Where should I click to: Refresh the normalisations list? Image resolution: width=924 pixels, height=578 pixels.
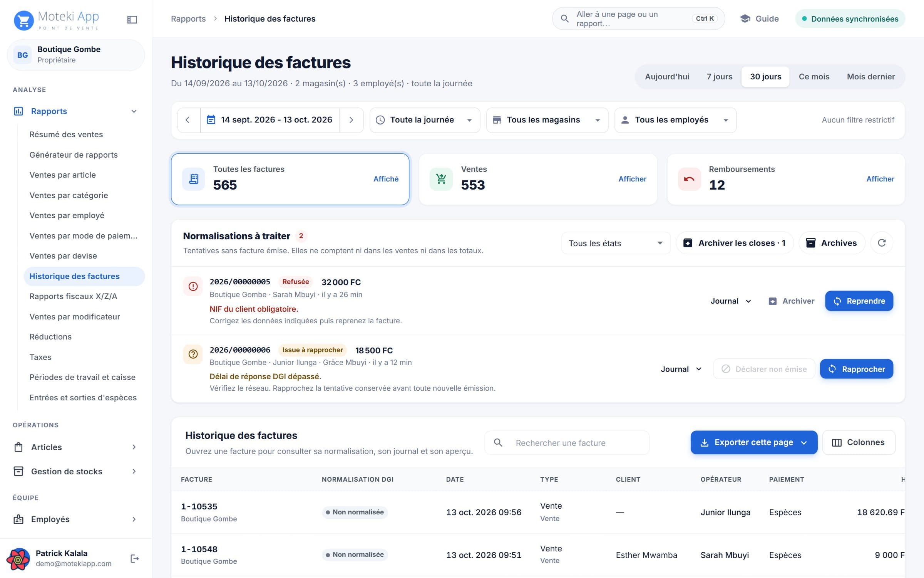click(x=882, y=243)
